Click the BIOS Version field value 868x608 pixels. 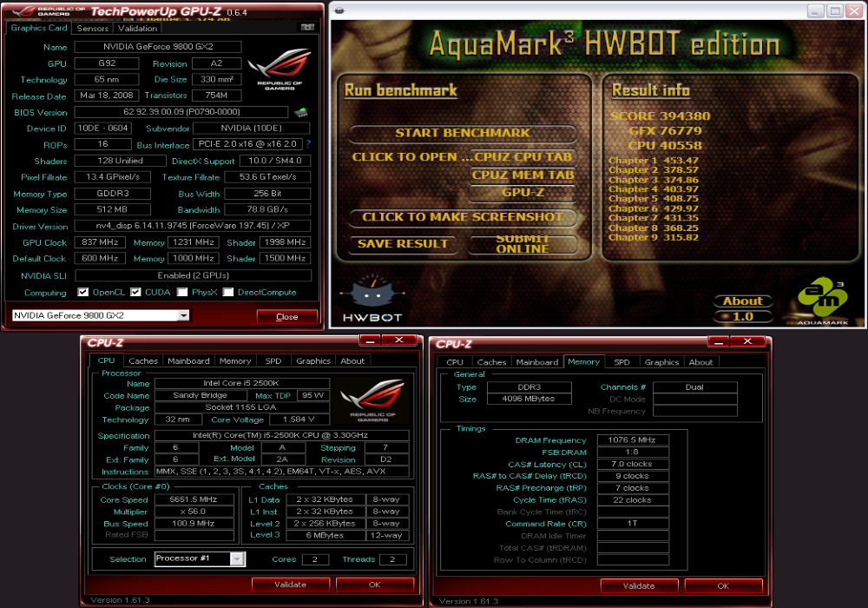[181, 112]
